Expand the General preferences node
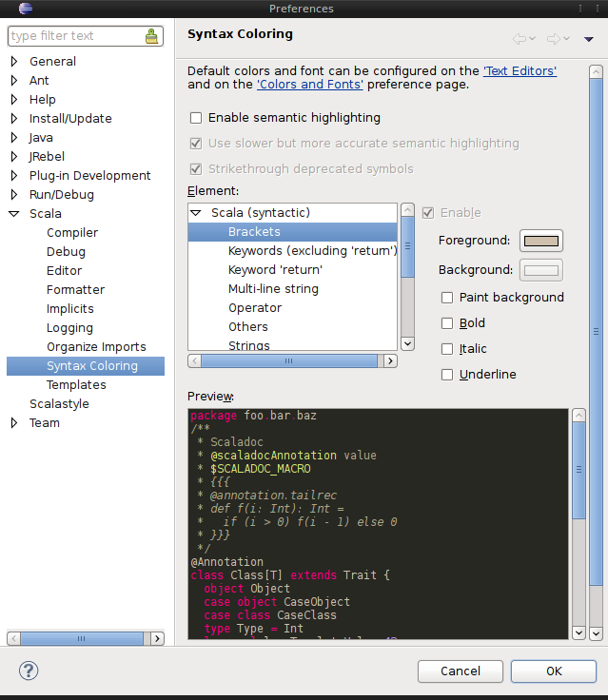 click(x=14, y=61)
